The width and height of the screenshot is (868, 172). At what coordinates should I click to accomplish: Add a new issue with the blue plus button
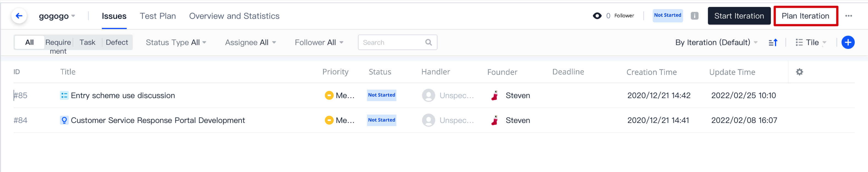848,42
